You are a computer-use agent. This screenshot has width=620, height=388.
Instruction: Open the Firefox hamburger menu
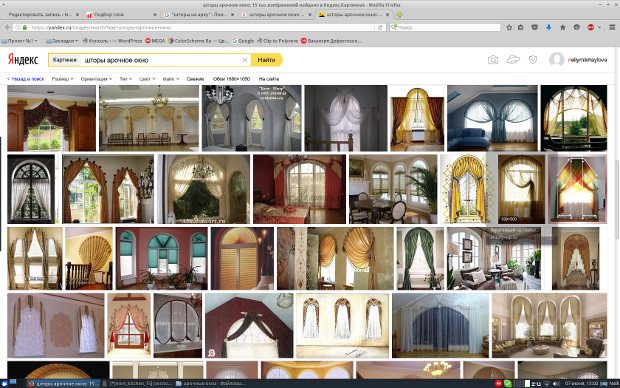(612, 27)
